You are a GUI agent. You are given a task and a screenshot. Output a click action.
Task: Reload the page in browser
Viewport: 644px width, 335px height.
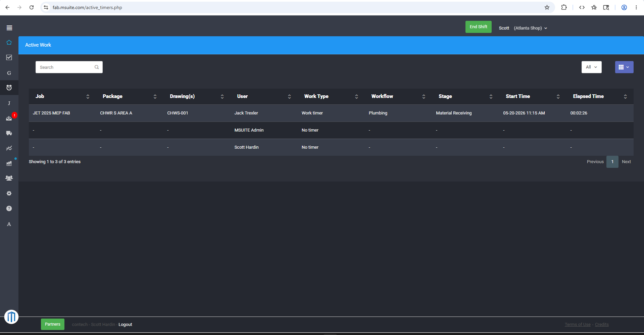tap(32, 7)
